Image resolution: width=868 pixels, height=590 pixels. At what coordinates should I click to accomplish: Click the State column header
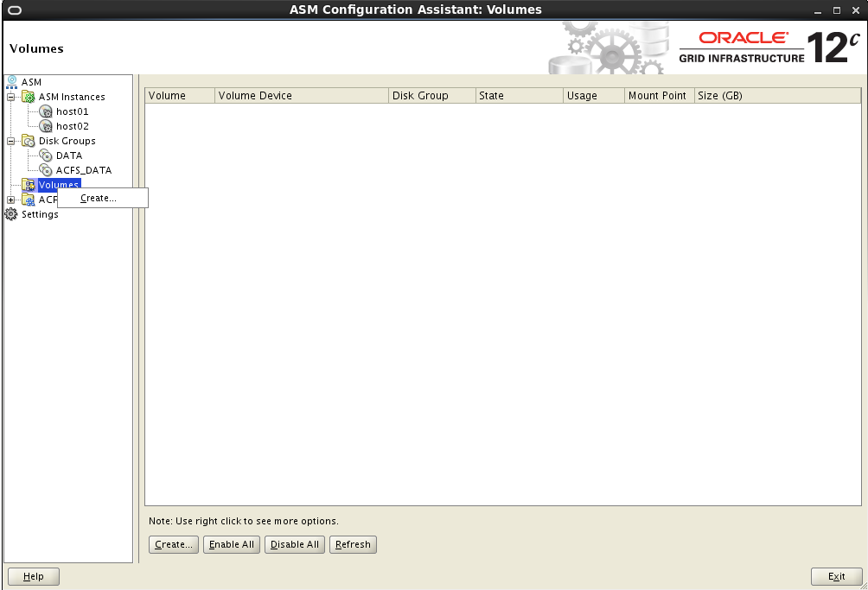pos(520,96)
